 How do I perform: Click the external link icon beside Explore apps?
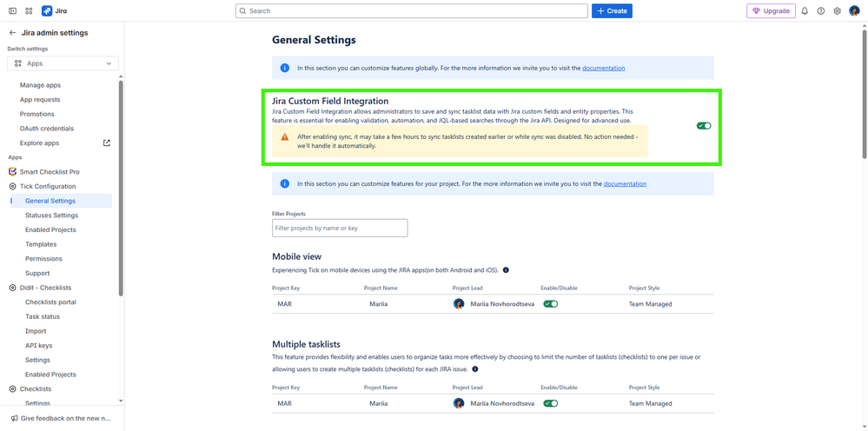point(107,143)
